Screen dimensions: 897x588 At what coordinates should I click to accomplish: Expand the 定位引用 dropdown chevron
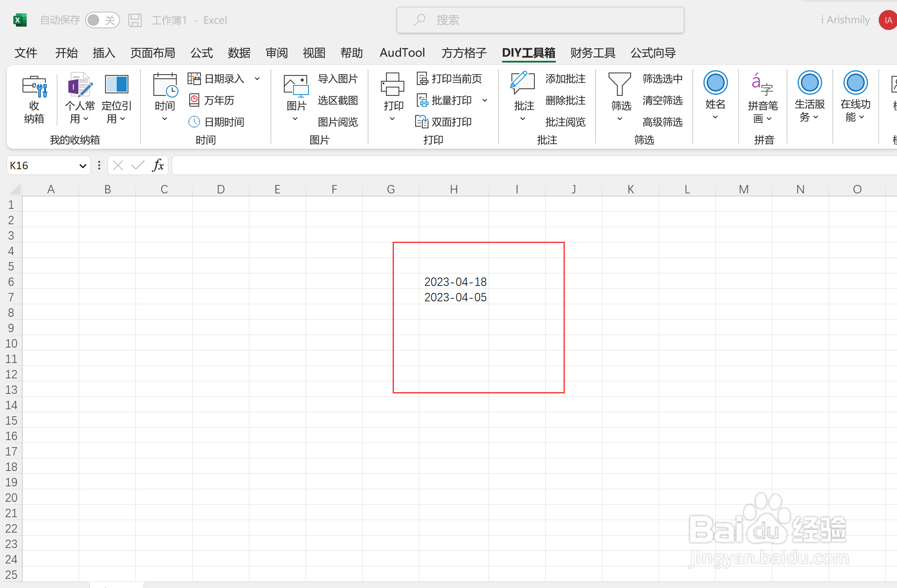(123, 119)
